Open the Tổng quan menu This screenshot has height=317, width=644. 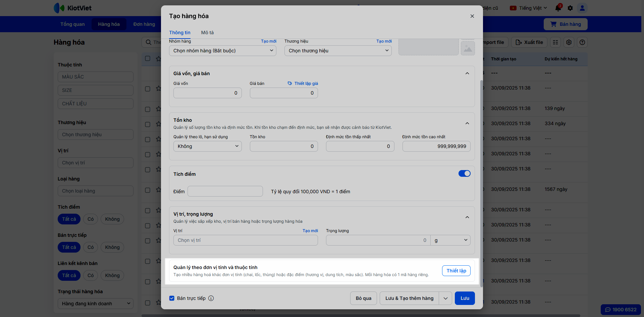(72, 24)
